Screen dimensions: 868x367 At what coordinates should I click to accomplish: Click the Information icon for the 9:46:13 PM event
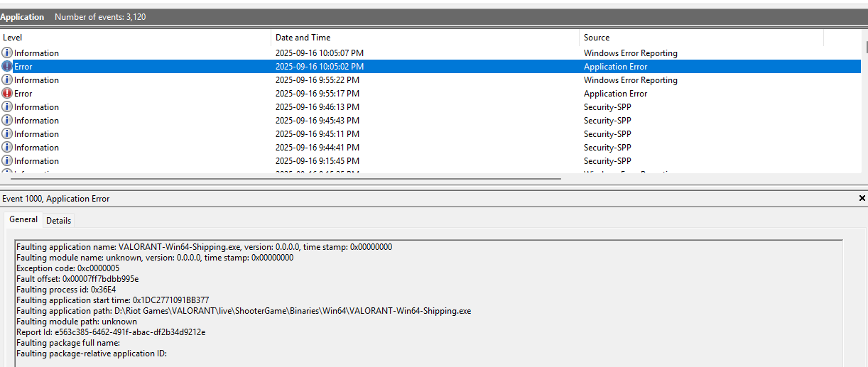click(x=7, y=107)
